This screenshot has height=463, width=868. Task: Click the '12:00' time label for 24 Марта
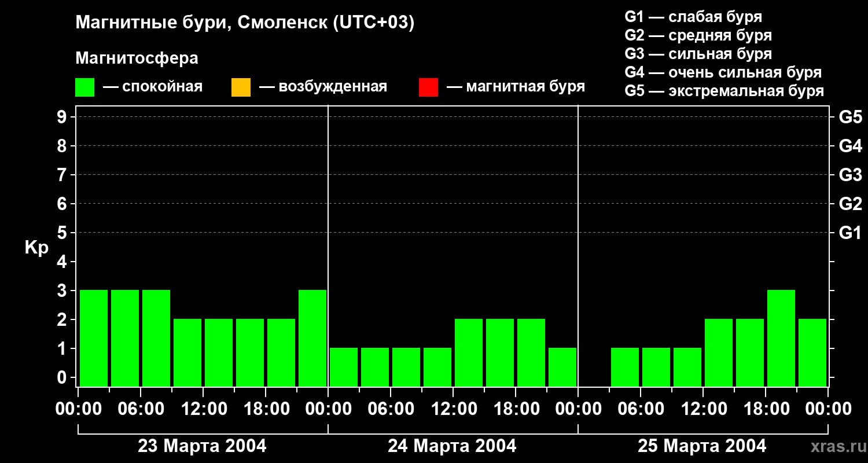453,409
